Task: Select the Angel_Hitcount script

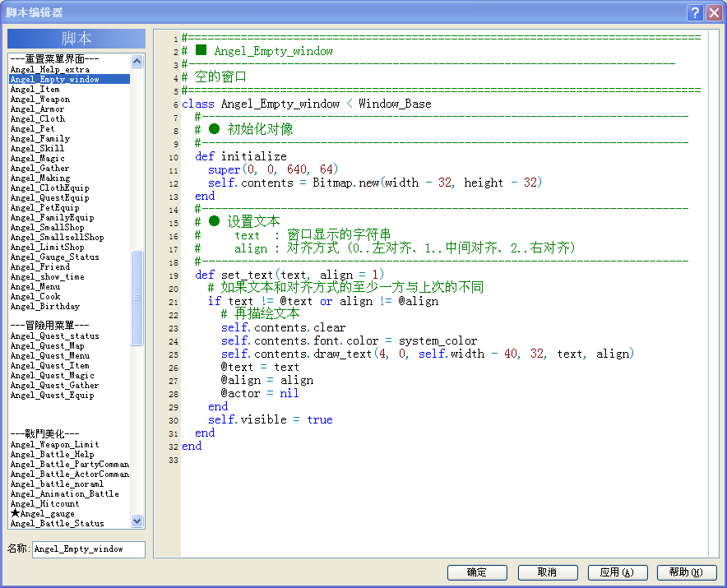Action: point(44,503)
